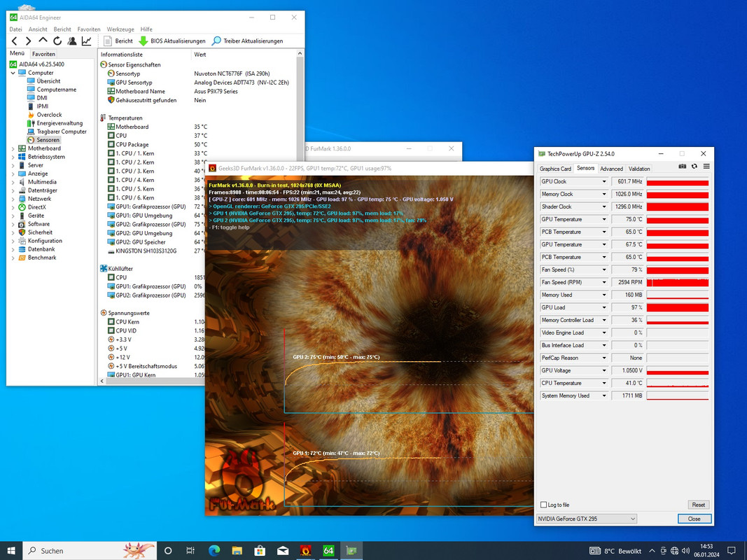Click the AIDA64 back navigation arrow

[x=15, y=41]
